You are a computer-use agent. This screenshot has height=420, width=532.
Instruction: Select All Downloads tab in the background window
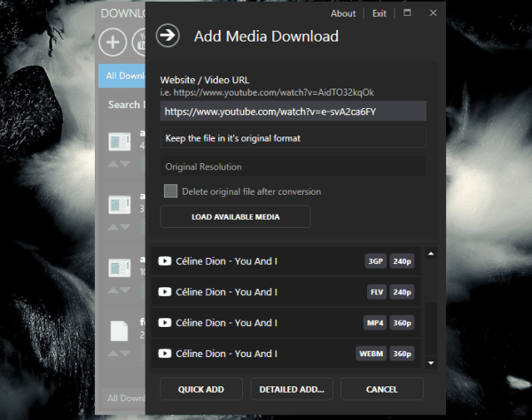click(x=122, y=75)
